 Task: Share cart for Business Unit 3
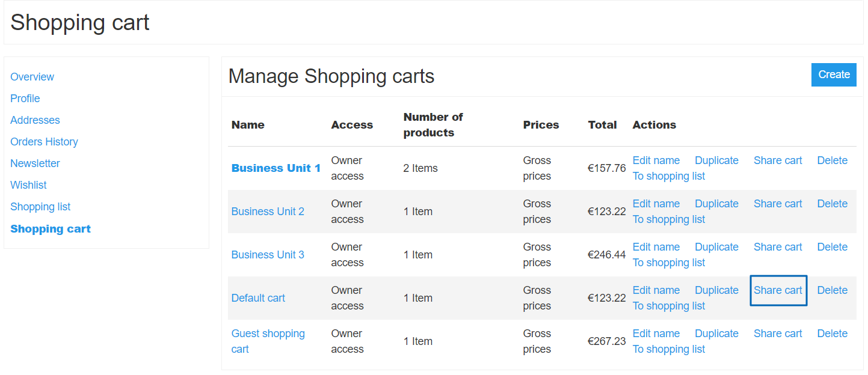click(778, 247)
